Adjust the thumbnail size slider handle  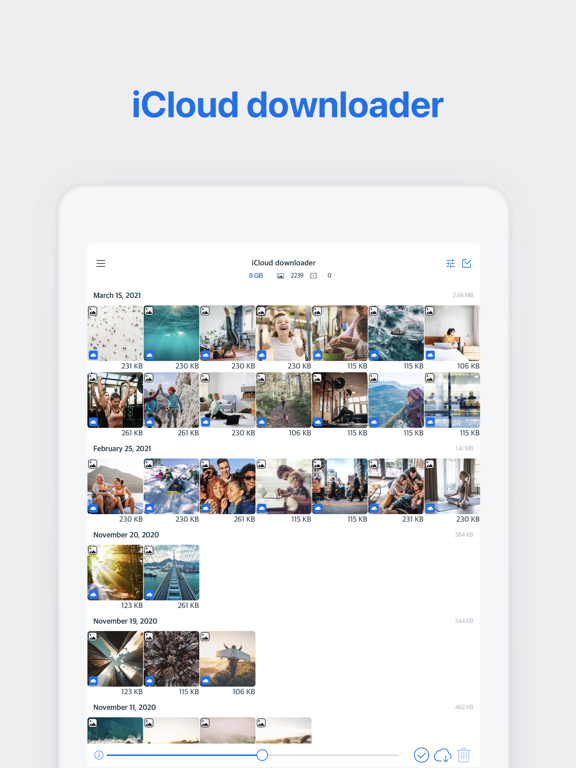pos(262,755)
